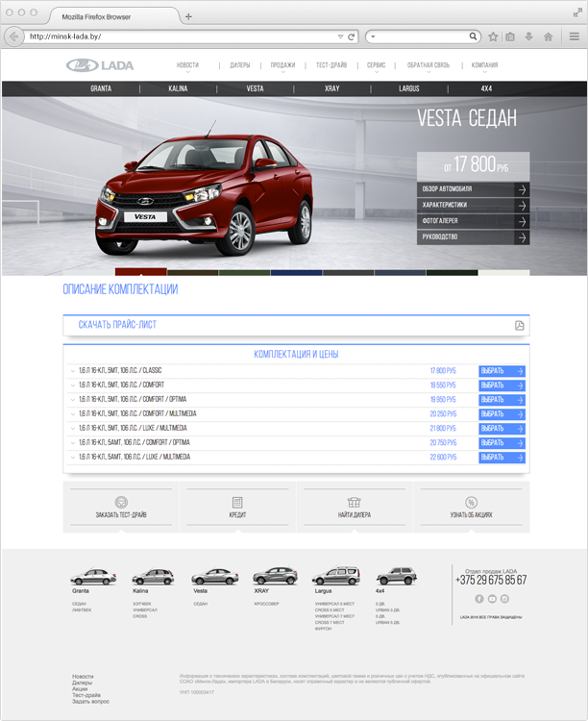Viewport: 588px width, 721px height.
Task: Click the percent promotions icon
Action: (471, 502)
